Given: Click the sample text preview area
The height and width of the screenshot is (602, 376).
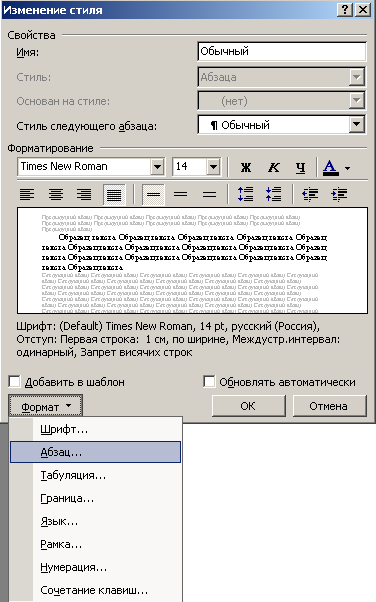Looking at the screenshot, I should click(x=192, y=261).
